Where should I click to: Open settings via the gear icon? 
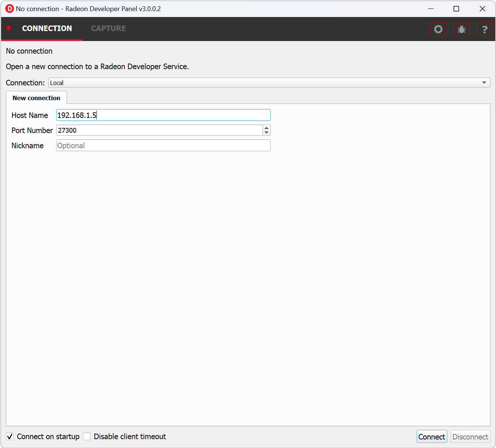[x=438, y=29]
